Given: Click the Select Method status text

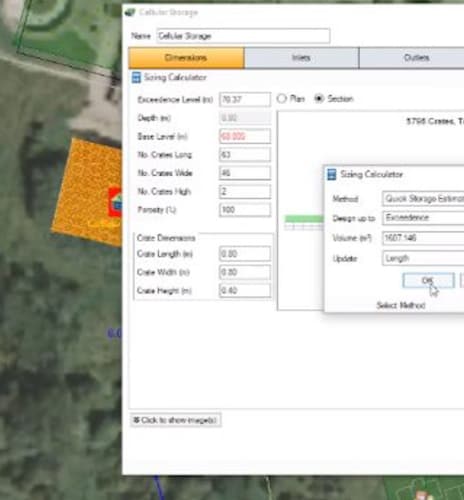Looking at the screenshot, I should point(401,305).
